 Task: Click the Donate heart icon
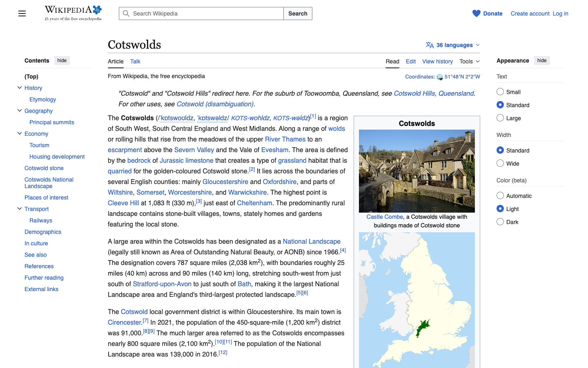point(477,13)
